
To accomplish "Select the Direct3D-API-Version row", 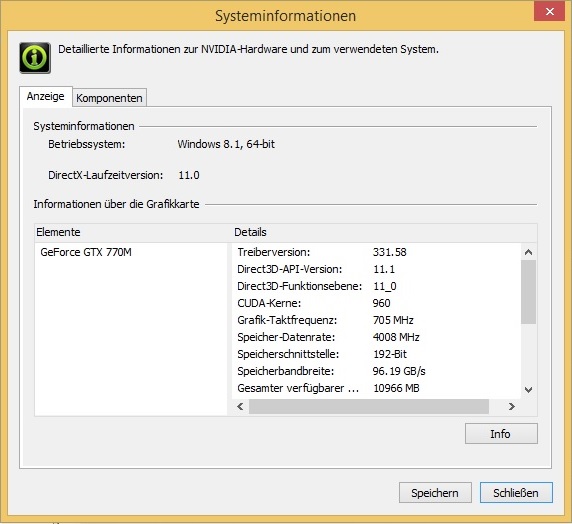I will [376, 269].
